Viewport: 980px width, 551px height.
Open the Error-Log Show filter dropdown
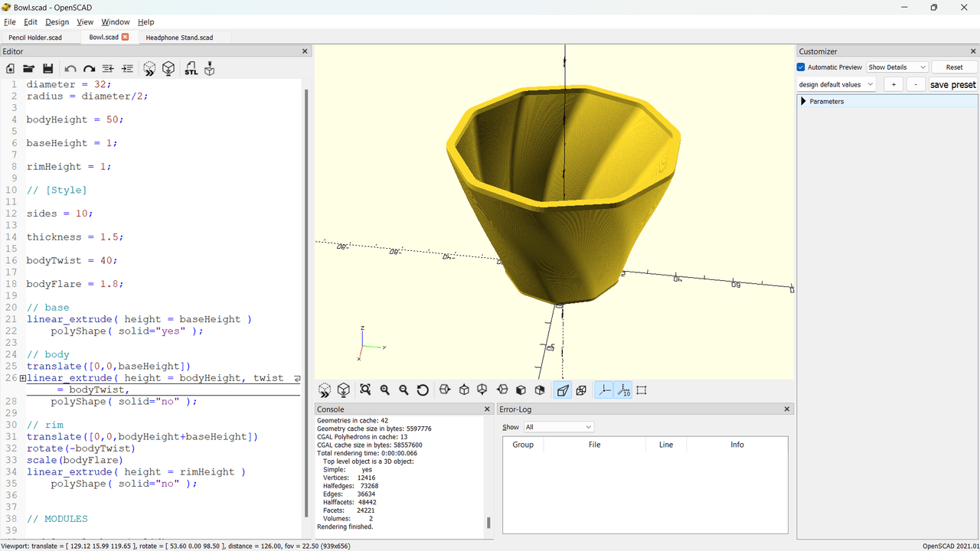click(x=558, y=427)
